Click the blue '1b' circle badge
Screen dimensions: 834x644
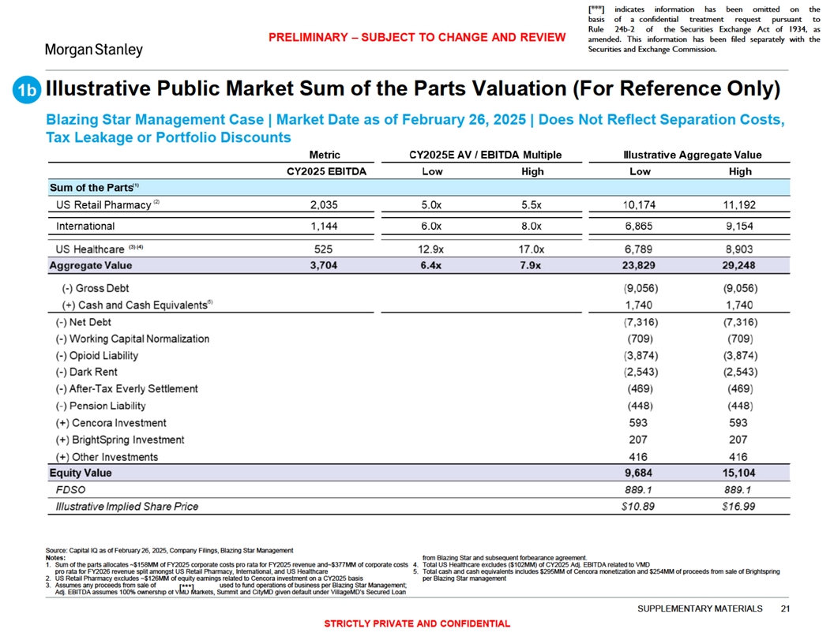27,90
